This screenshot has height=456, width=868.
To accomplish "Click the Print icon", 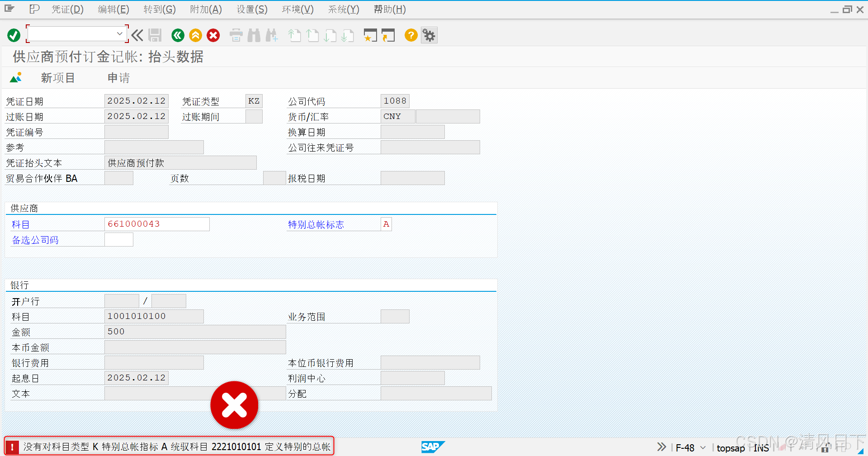I will [236, 35].
